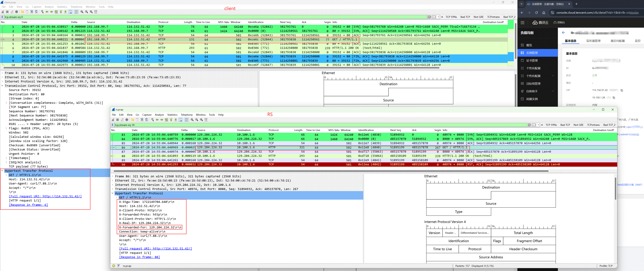Click TCP SYNs filter button in client.pcap
644x271 pixels.
click(x=451, y=17)
